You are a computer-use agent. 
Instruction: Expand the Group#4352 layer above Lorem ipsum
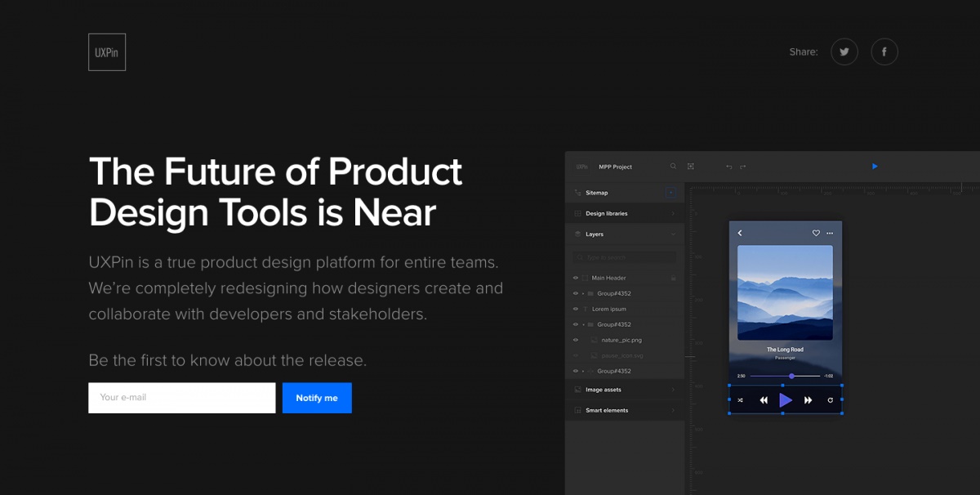coord(584,292)
